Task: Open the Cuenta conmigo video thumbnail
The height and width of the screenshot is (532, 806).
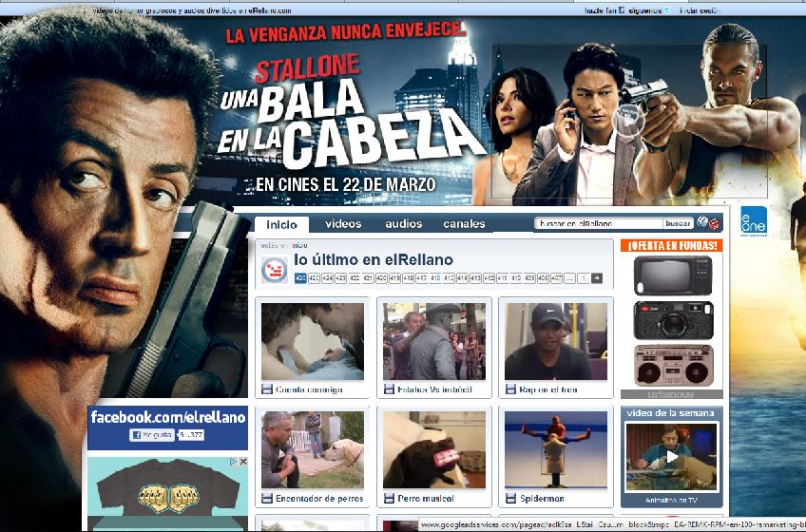Action: point(313,341)
